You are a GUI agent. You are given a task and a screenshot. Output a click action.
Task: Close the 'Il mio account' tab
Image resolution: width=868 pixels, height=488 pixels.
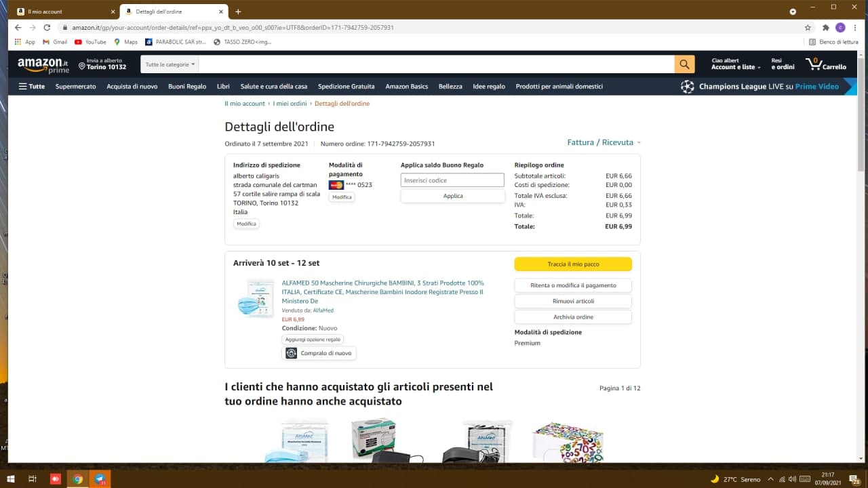(113, 12)
